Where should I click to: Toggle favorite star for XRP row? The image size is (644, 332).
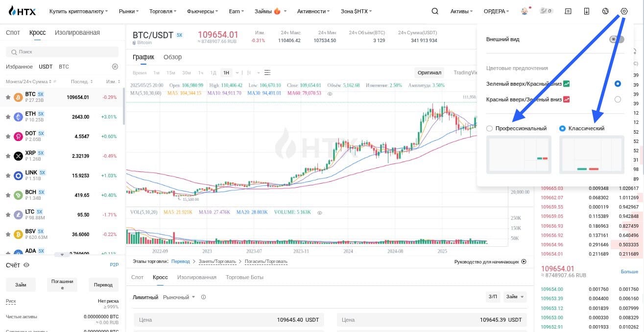pos(8,156)
